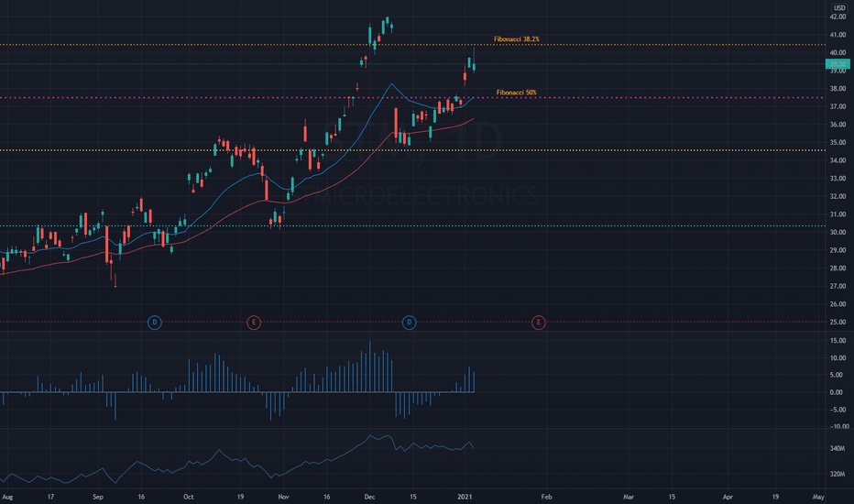
Task: Click the 28.00 price axis label
Action: (x=838, y=268)
